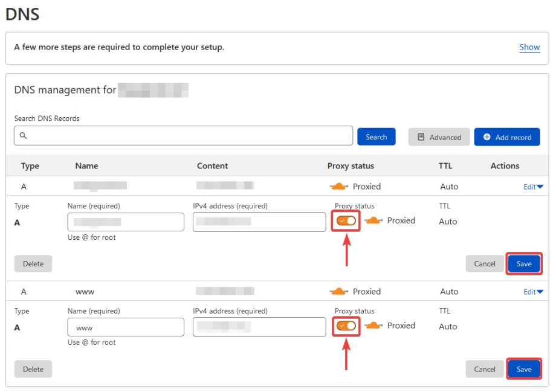Cancel editing the first A record
This screenshot has height=392, width=556.
click(484, 263)
